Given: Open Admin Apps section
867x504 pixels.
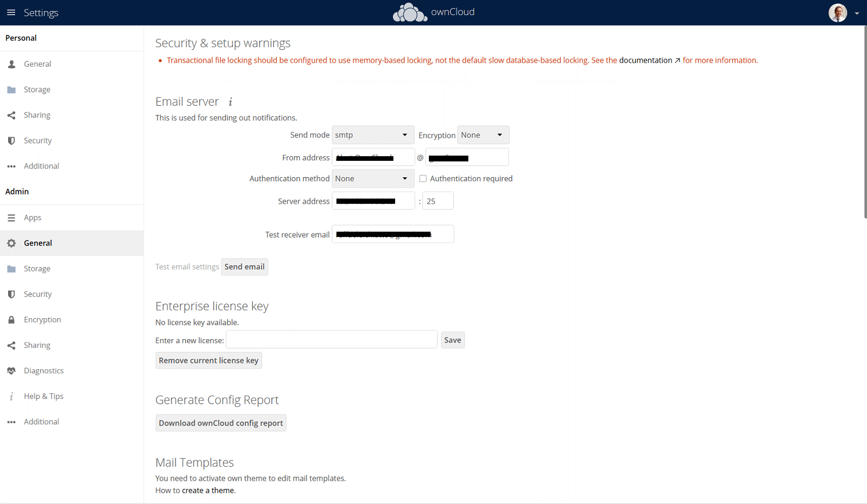Looking at the screenshot, I should click(x=72, y=218).
